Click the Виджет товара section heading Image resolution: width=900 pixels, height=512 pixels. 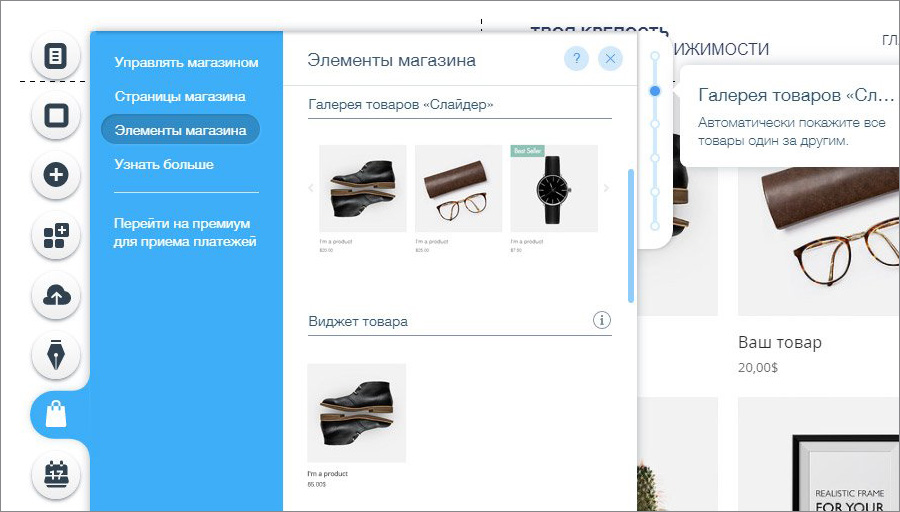pos(358,321)
